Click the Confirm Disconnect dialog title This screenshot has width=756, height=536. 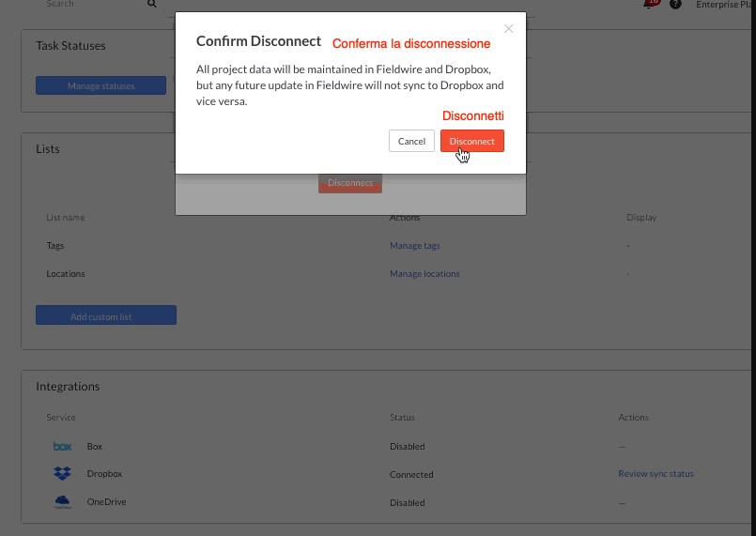(258, 41)
